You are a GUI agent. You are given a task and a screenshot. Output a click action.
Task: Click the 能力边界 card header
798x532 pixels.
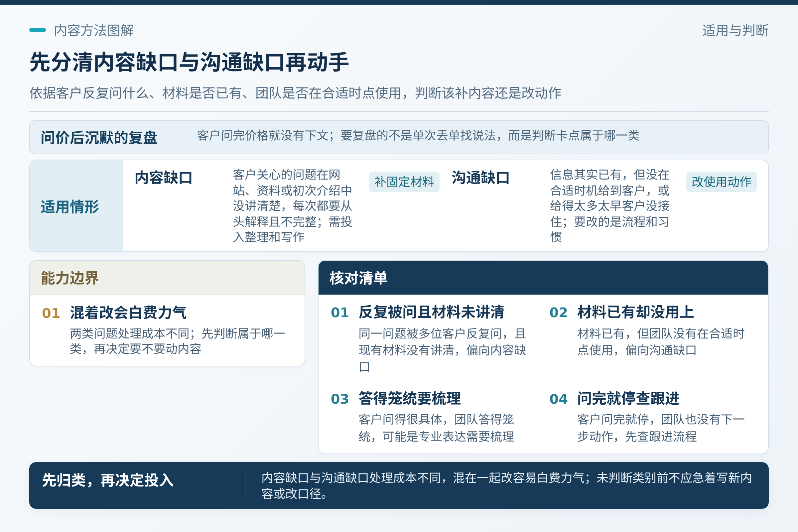pos(167,278)
